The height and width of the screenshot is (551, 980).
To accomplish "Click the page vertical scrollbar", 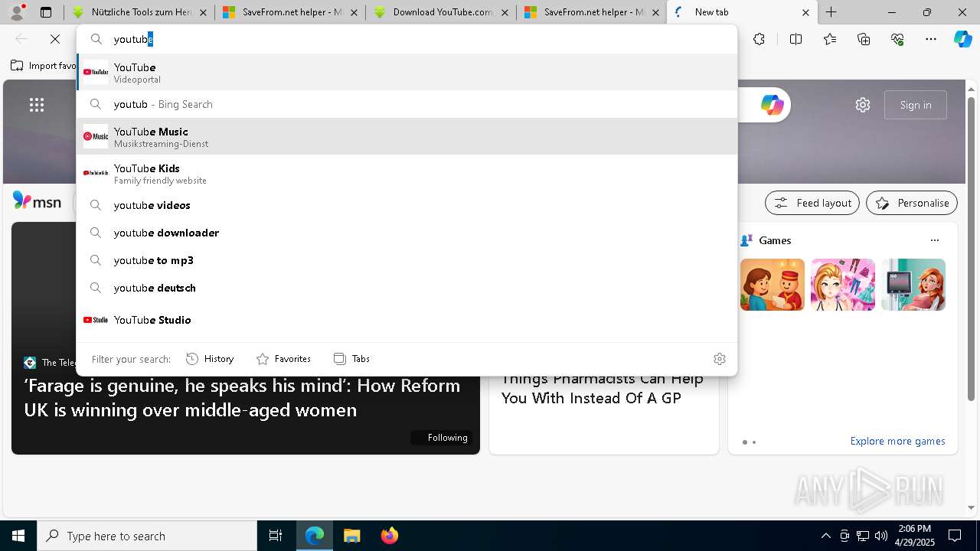I will (x=972, y=249).
